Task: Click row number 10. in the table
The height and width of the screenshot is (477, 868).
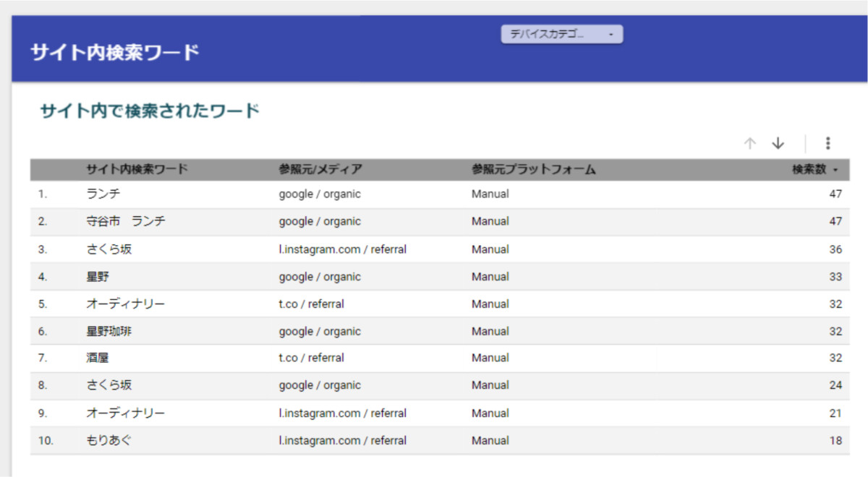Action: pyautogui.click(x=46, y=440)
